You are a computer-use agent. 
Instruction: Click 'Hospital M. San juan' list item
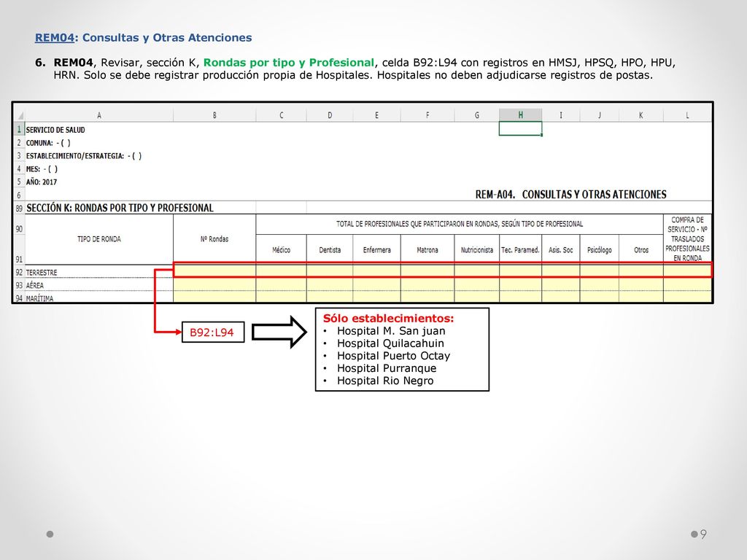[391, 331]
